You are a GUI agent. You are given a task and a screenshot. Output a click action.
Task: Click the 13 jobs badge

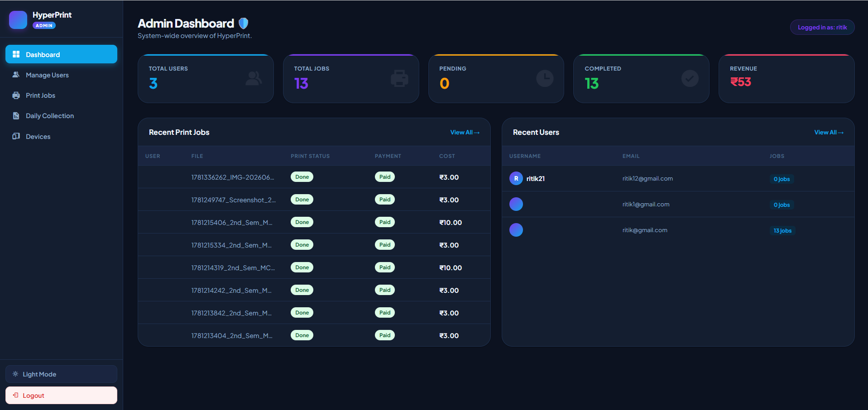pos(782,230)
